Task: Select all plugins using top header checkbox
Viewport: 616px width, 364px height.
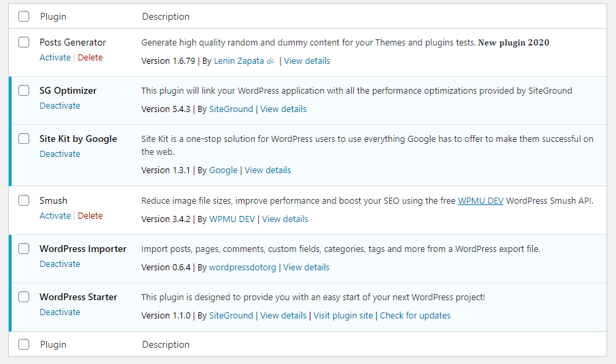Action: [x=24, y=16]
